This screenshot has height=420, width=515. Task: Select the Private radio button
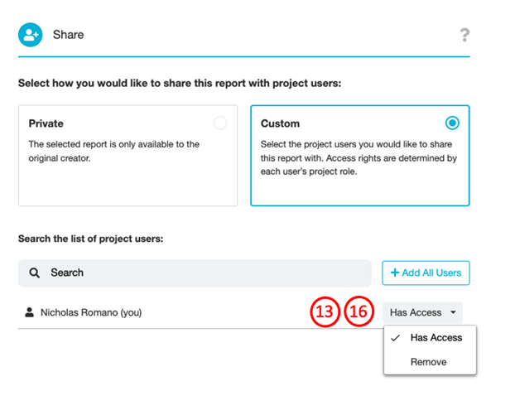219,123
